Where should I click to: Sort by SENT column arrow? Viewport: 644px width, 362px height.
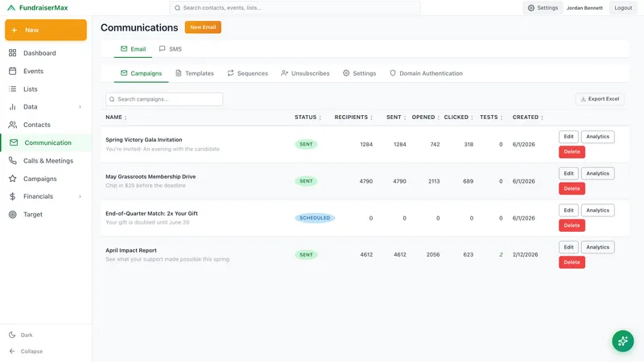pos(405,117)
